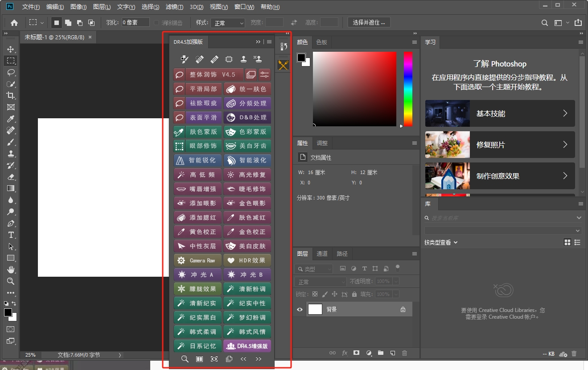Viewport: 588px width, 370px height.
Task: Click the Spot Healing icon in the DR4.5 panel header
Action: click(199, 58)
